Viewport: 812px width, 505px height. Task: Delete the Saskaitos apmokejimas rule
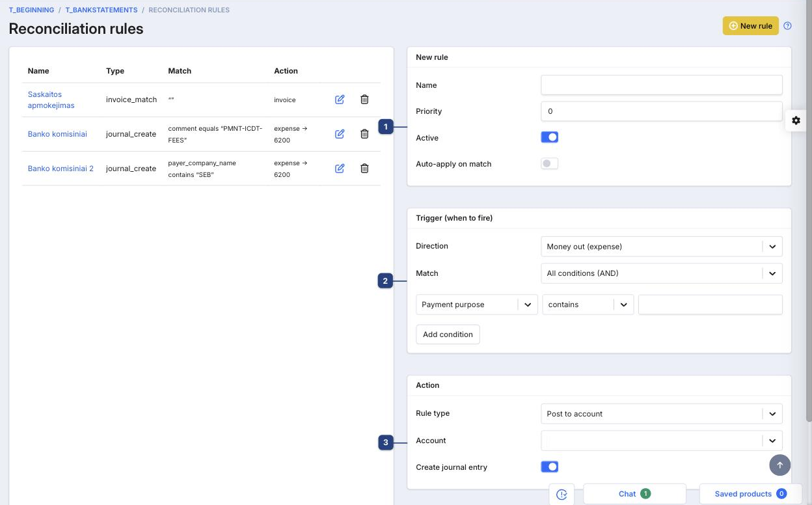pos(364,100)
